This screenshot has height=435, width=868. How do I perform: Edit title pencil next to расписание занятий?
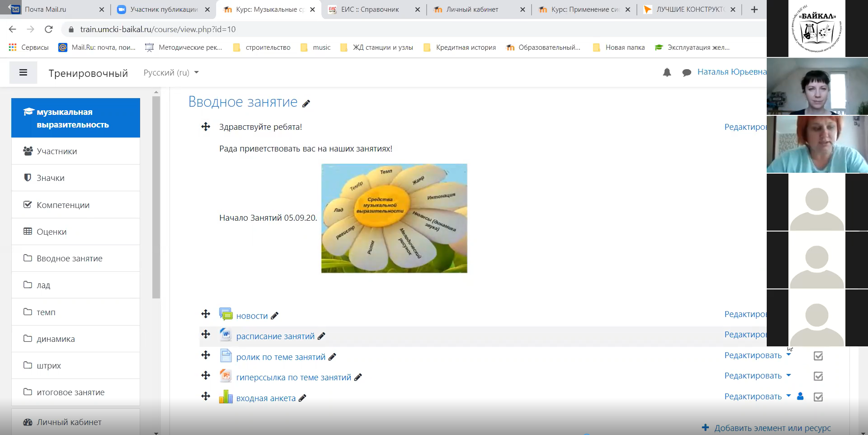pyautogui.click(x=321, y=336)
